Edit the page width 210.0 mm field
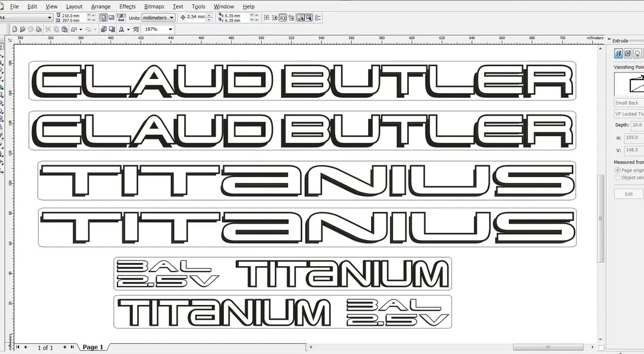 coord(73,15)
